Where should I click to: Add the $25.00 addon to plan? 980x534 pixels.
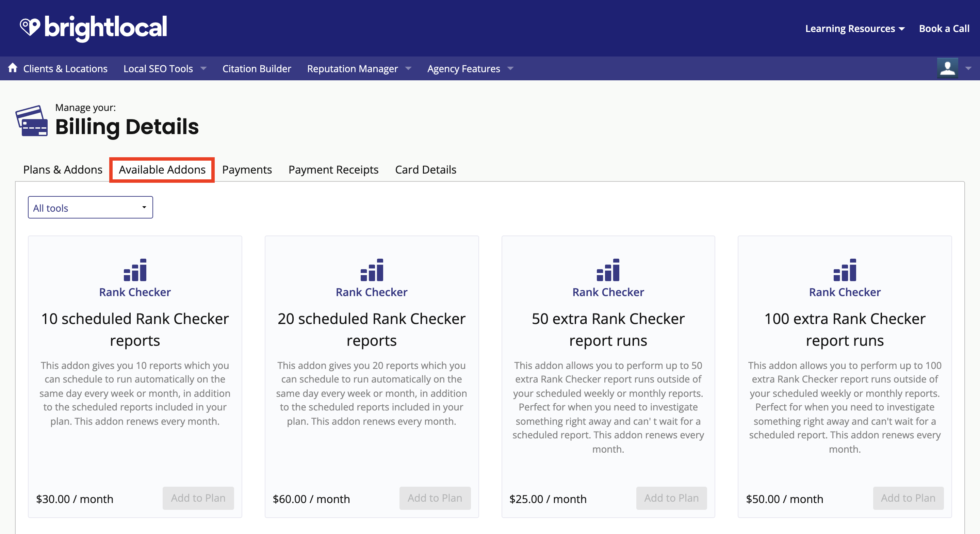pyautogui.click(x=671, y=498)
